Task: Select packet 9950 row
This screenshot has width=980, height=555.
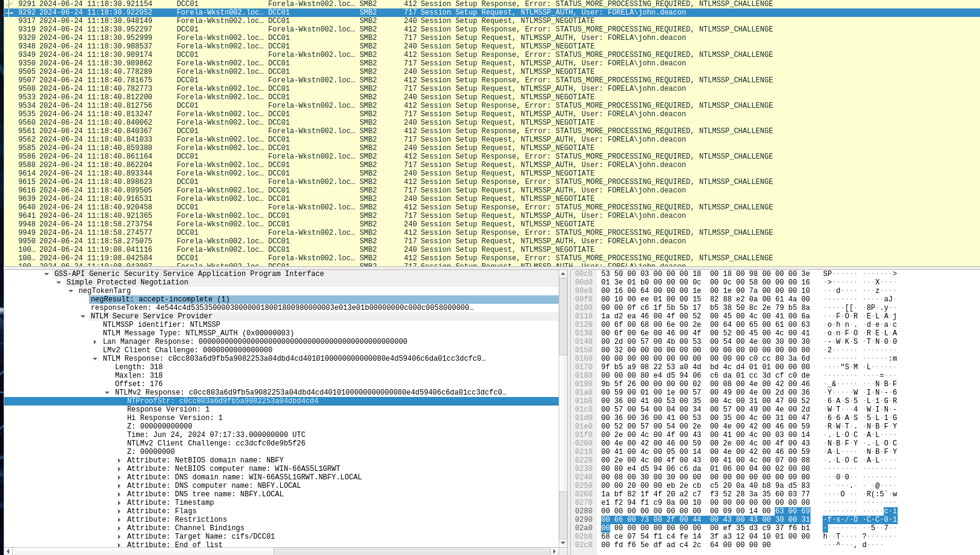Action: [492, 241]
